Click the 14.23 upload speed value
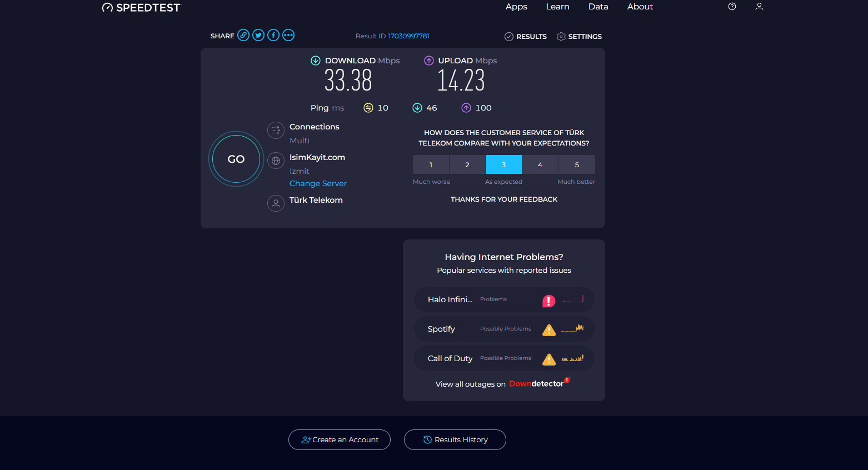 point(461,81)
